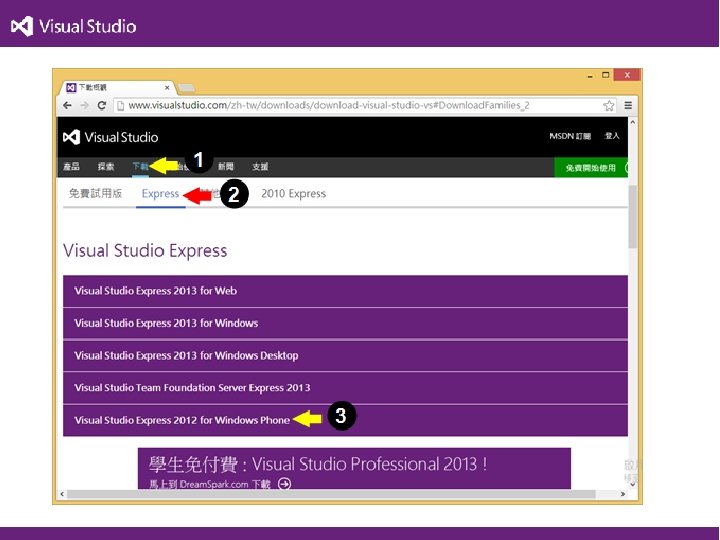Expand Visual Studio Express 2013 for Windows
This screenshot has height=540, width=720.
(345, 323)
